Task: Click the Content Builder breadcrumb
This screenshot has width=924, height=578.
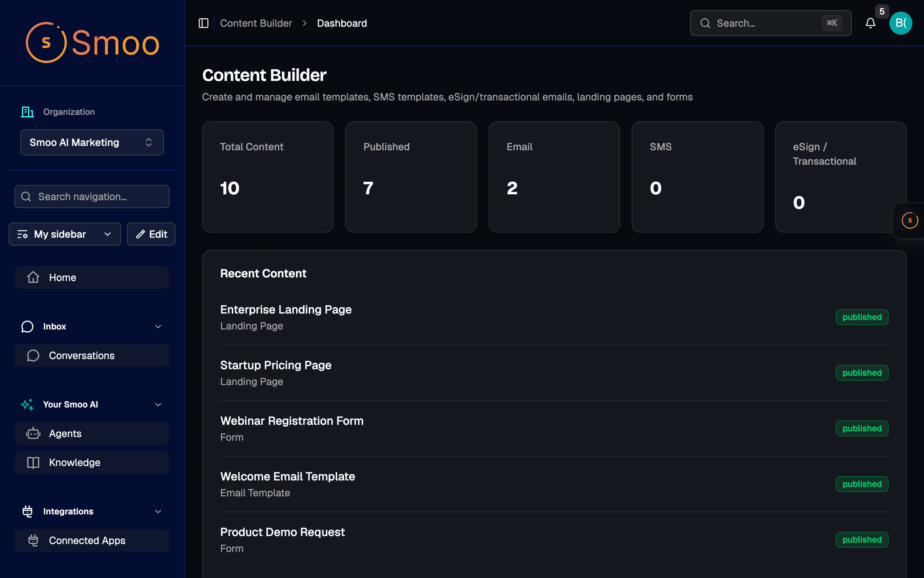Action: coord(256,23)
